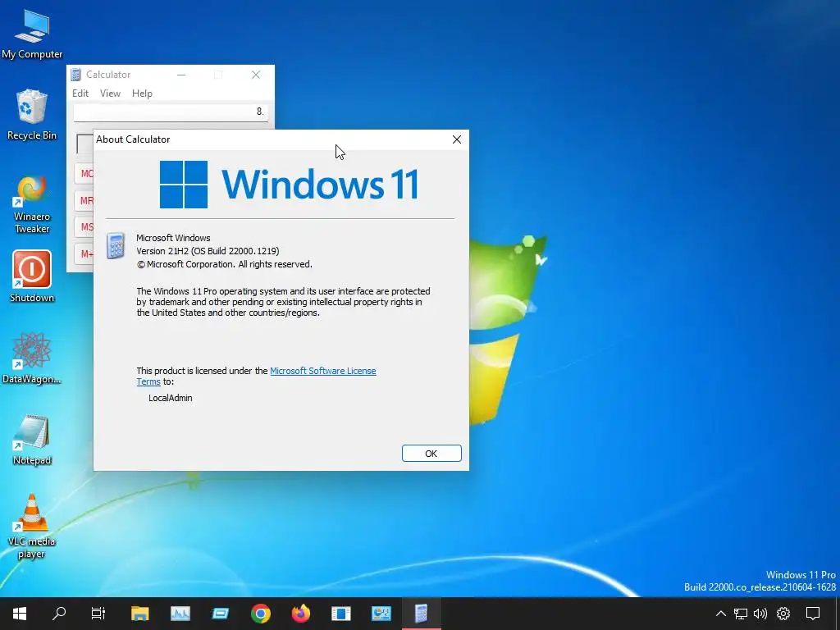This screenshot has width=840, height=630.
Task: Launch Google Chrome from the taskbar
Action: coord(260,614)
